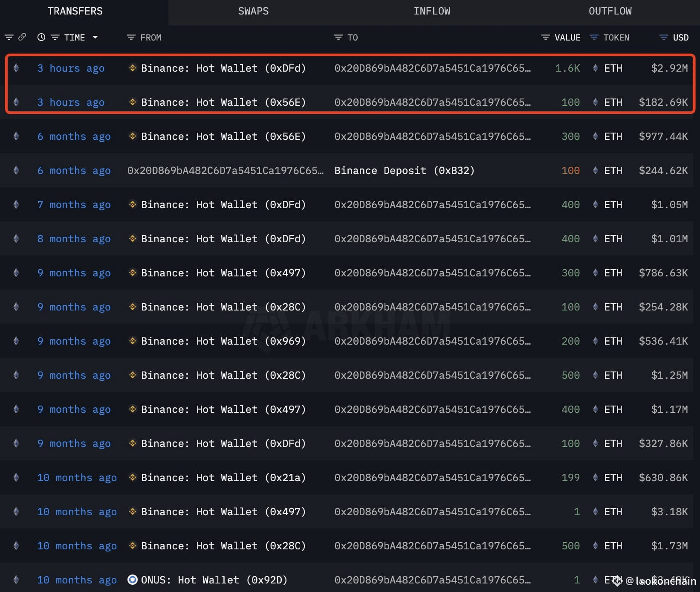
Task: Click the 1.6K value cell
Action: tap(567, 68)
